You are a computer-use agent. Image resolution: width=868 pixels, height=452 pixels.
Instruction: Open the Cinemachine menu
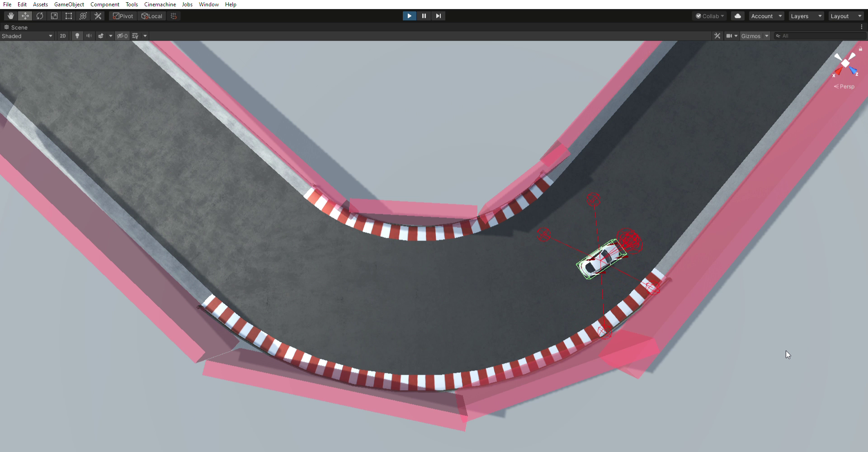point(160,4)
